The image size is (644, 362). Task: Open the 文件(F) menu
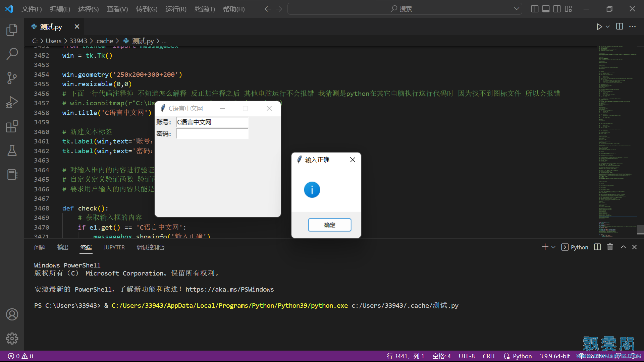pyautogui.click(x=32, y=9)
